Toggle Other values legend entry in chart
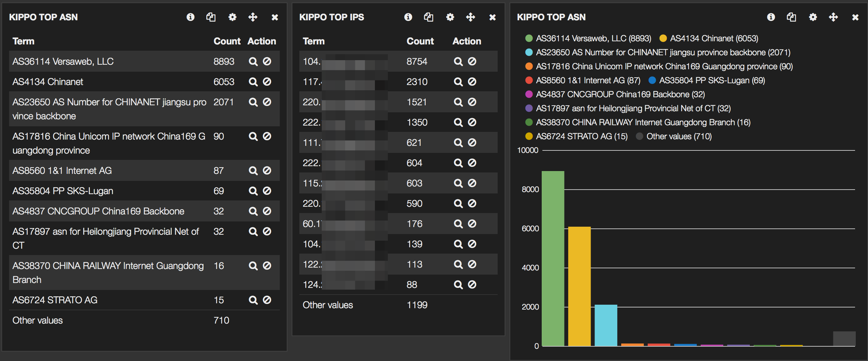 pyautogui.click(x=678, y=136)
